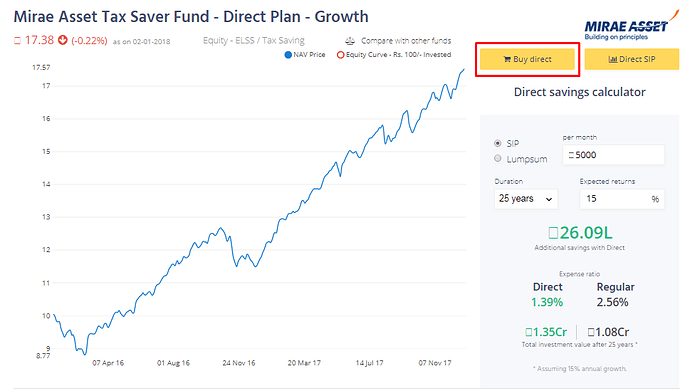Click the 24 Nov 16 axis date label
Viewport: 690px width, 390px height.
click(239, 363)
